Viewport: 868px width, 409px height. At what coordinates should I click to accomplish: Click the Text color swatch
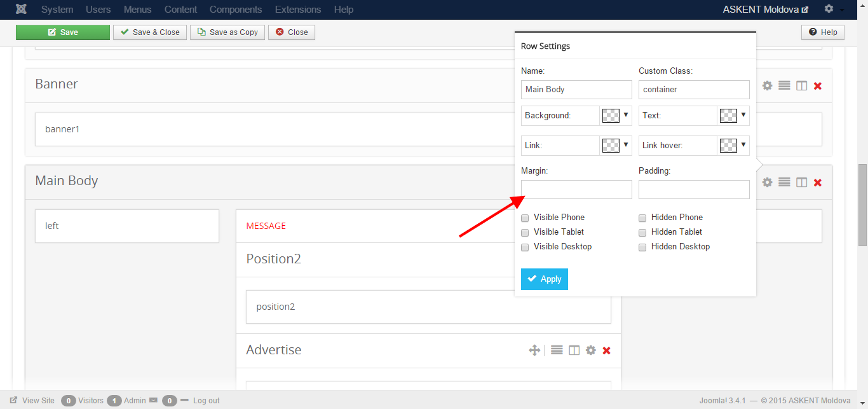click(x=728, y=116)
